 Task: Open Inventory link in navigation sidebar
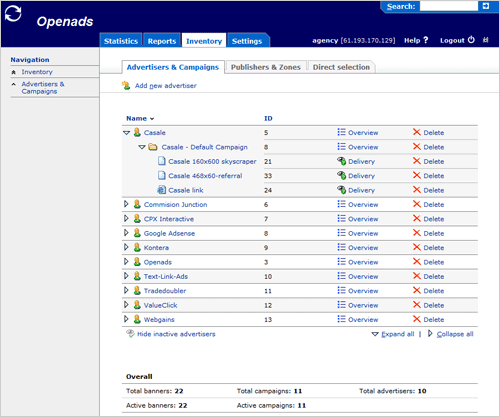37,72
